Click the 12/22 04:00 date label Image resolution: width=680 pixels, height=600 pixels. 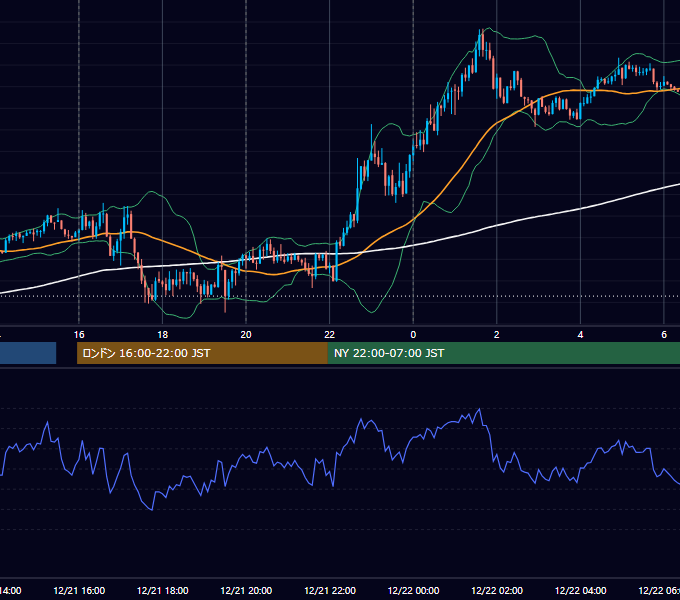pyautogui.click(x=581, y=590)
